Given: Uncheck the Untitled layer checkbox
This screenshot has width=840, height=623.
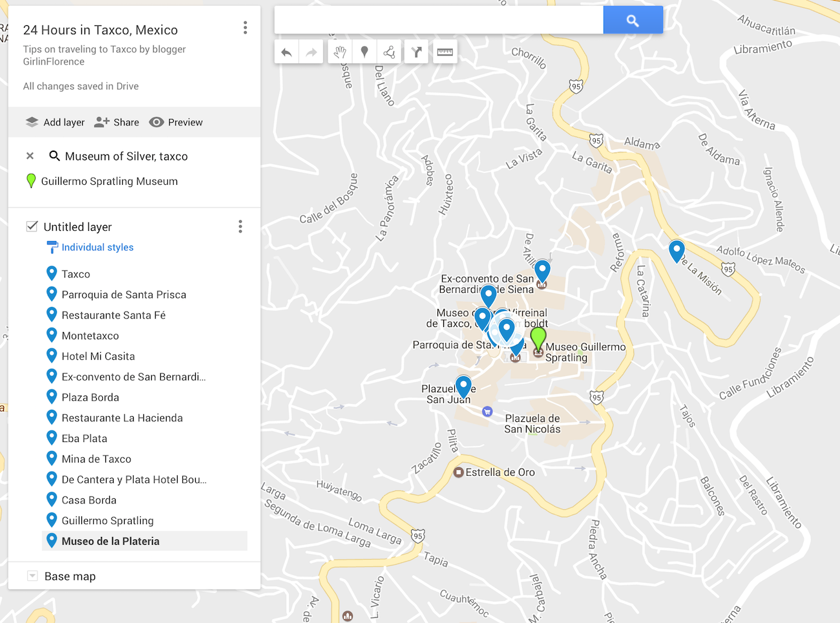Looking at the screenshot, I should (32, 226).
